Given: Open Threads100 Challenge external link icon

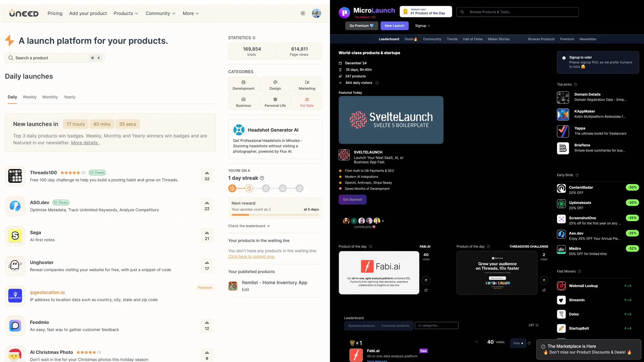Looking at the screenshot, I should pyautogui.click(x=544, y=290).
